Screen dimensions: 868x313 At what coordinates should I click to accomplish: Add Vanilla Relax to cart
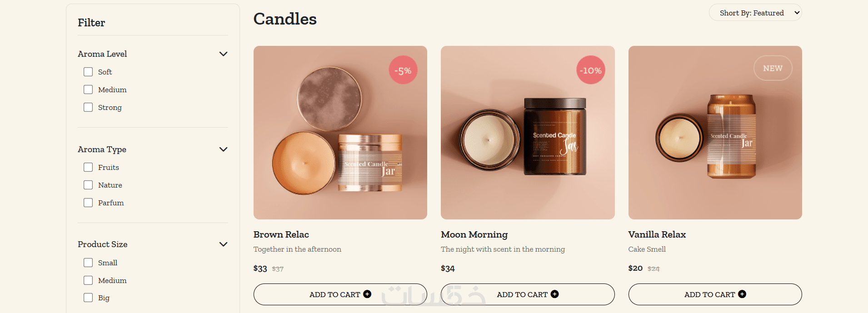point(715,294)
